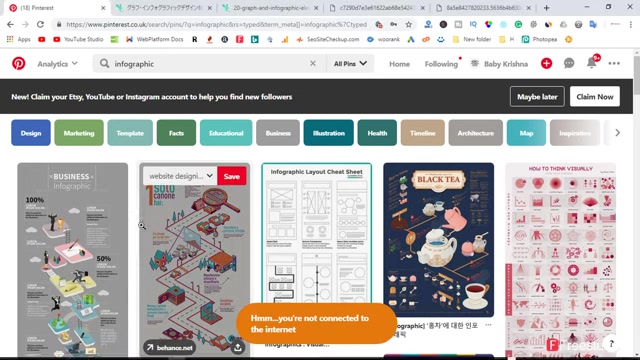The width and height of the screenshot is (640, 360).
Task: Reload the page
Action: (x=40, y=24)
